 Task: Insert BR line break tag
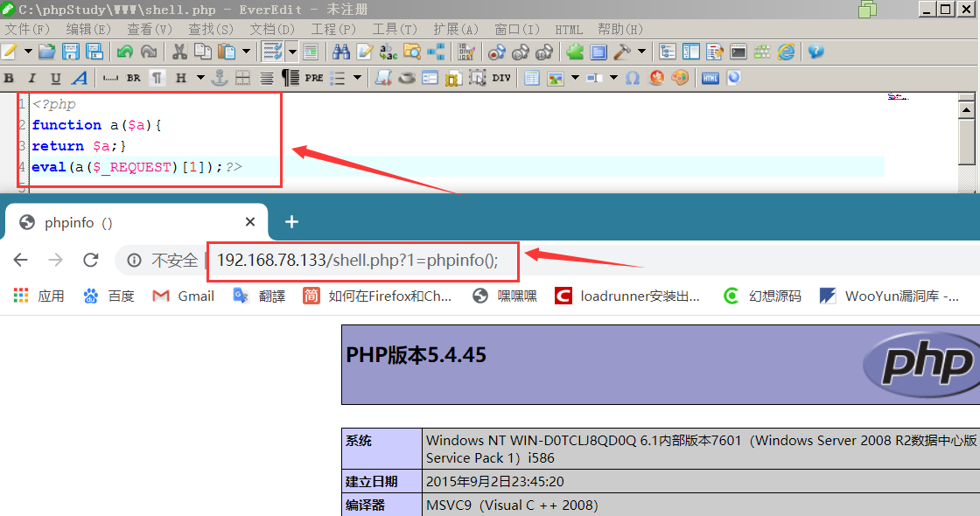point(134,78)
